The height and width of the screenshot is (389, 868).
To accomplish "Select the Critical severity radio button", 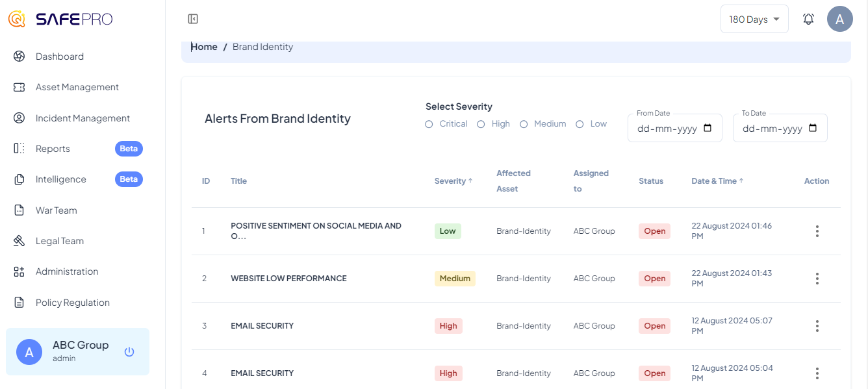I will pos(429,124).
